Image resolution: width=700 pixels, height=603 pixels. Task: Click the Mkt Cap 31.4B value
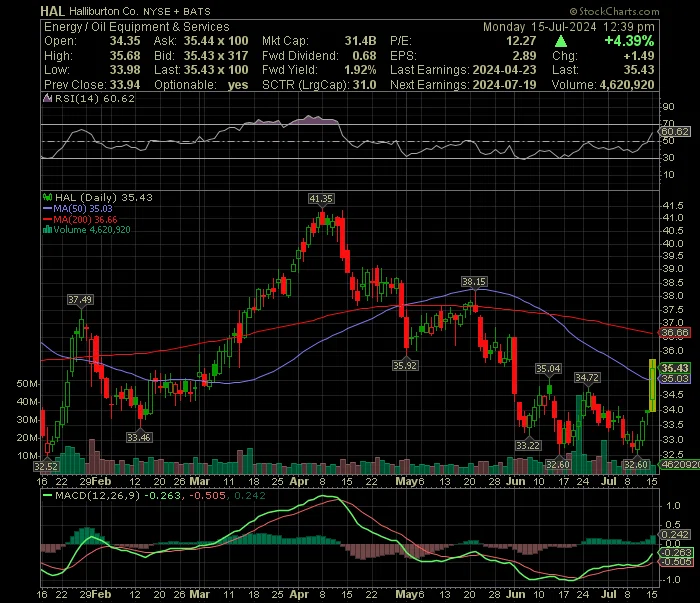[360, 41]
